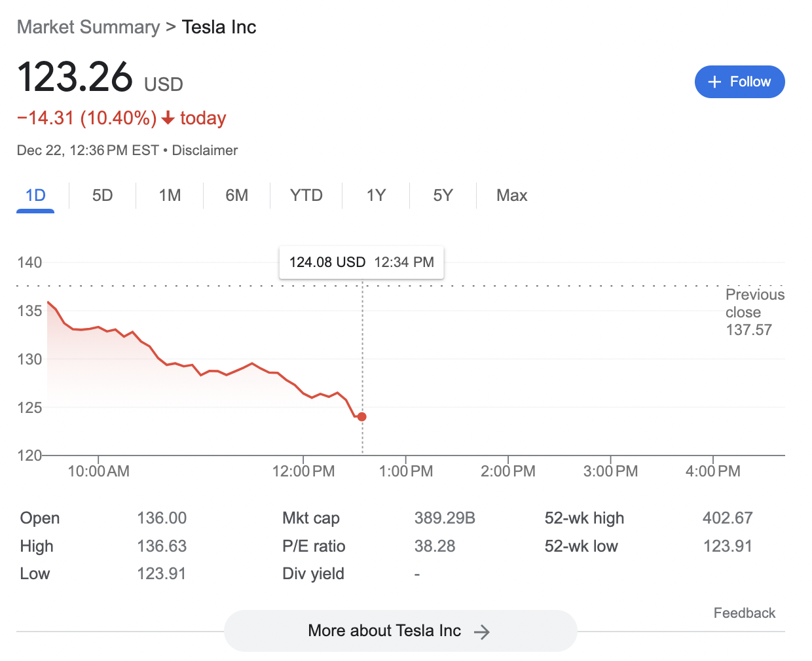This screenshot has width=812, height=661.
Task: Open the 5Y chart tab
Action: click(443, 196)
